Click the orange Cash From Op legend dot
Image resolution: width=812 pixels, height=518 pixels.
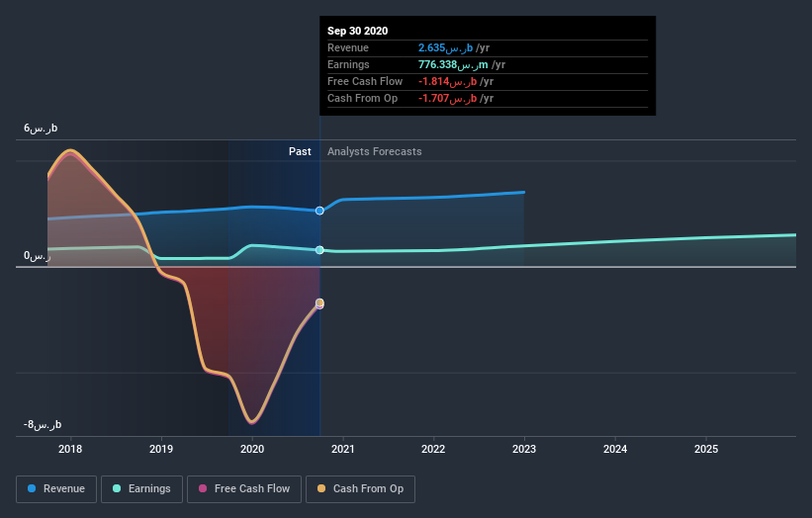pos(321,488)
